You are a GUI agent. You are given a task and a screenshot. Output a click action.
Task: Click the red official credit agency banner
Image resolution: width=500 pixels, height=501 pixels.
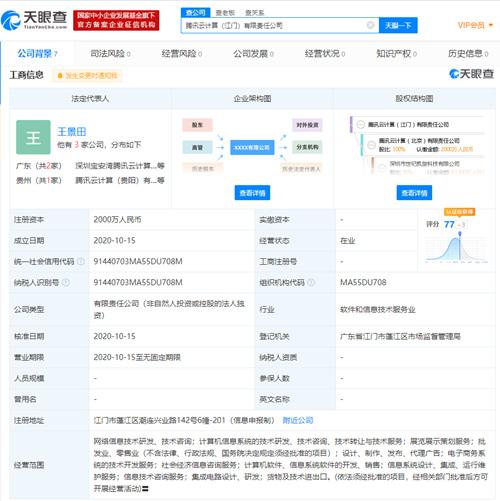click(116, 20)
